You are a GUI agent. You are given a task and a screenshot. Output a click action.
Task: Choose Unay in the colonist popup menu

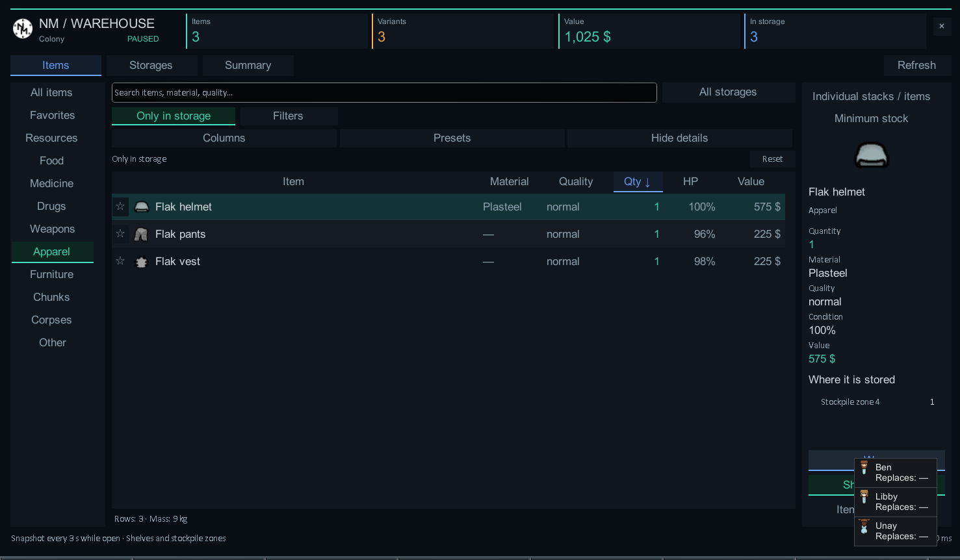click(x=896, y=531)
